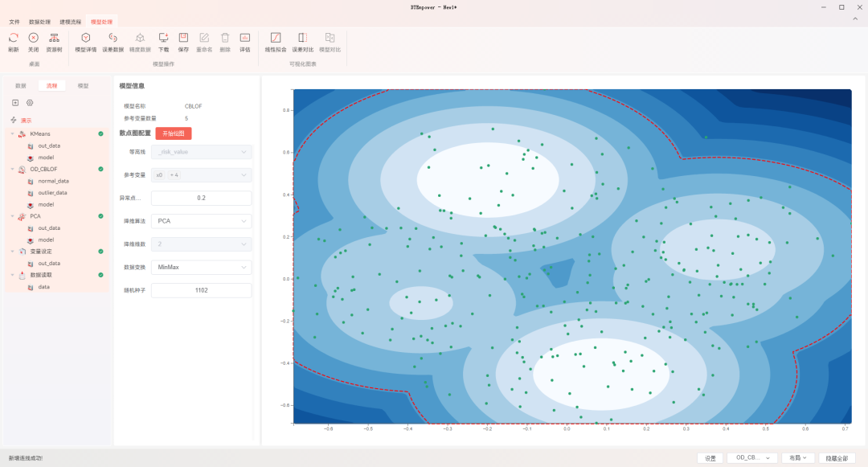868x467 pixels.
Task: Collapse the OD_CBLOF tree node
Action: click(13, 170)
